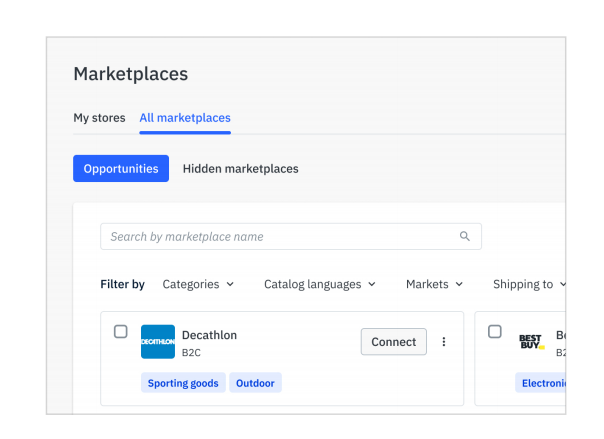604x439 pixels.
Task: Show Hidden marketplaces view
Action: click(x=240, y=169)
